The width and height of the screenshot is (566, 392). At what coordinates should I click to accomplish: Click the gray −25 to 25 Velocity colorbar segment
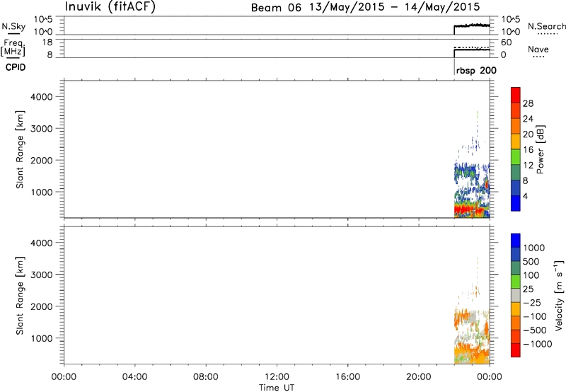click(x=516, y=295)
